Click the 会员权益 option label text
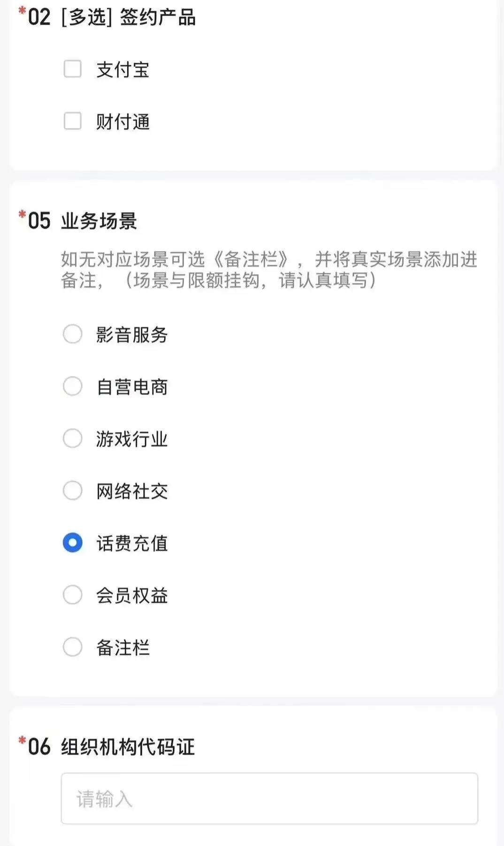The image size is (504, 846). click(x=132, y=596)
